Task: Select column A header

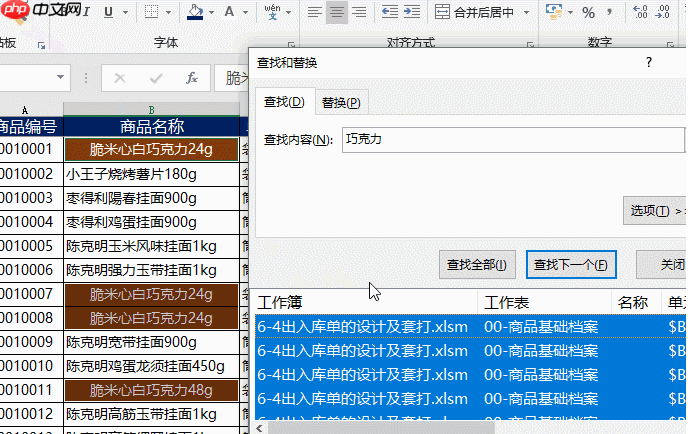Action: pos(25,110)
